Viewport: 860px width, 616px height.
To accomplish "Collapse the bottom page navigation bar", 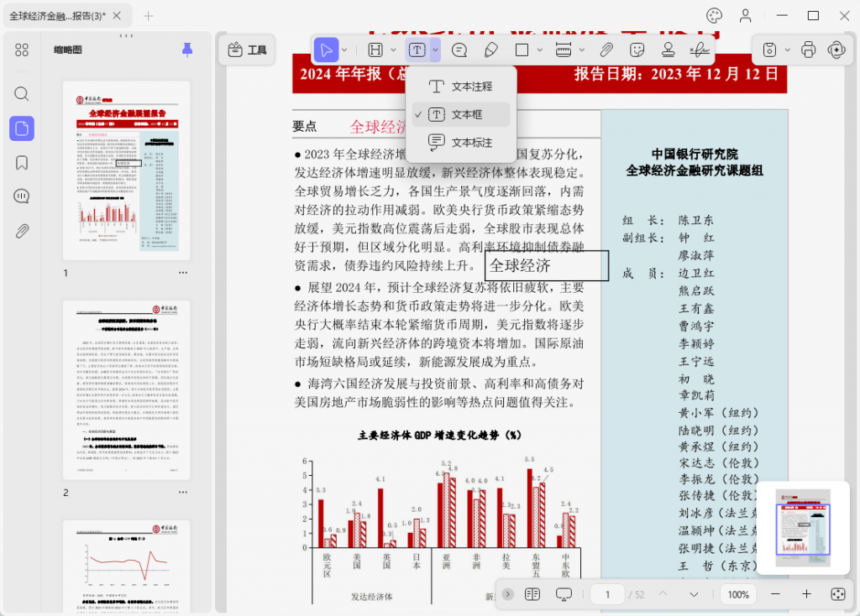I will (508, 594).
